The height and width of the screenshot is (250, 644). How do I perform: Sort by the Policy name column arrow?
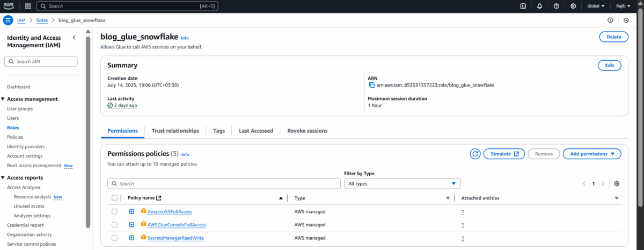pyautogui.click(x=281, y=198)
